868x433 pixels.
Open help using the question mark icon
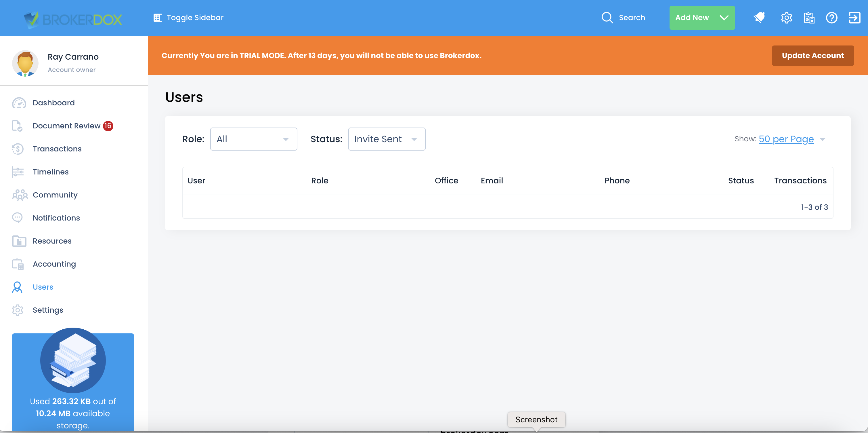point(831,18)
